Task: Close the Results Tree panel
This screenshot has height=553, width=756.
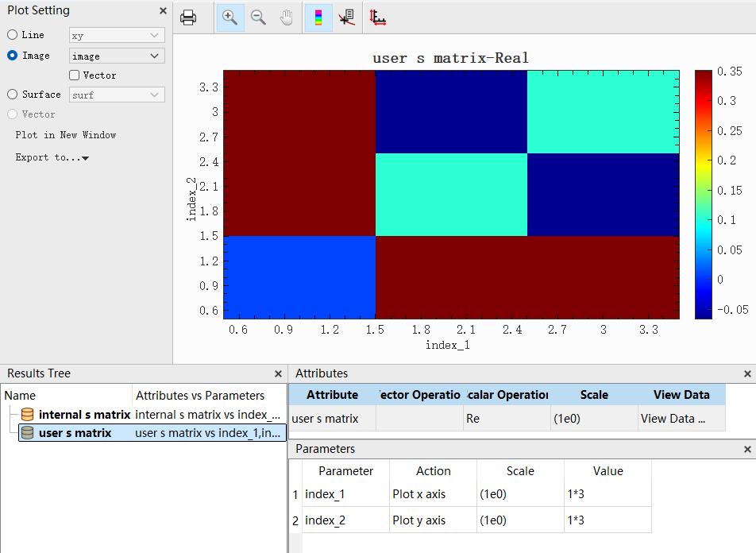Action: 278,373
